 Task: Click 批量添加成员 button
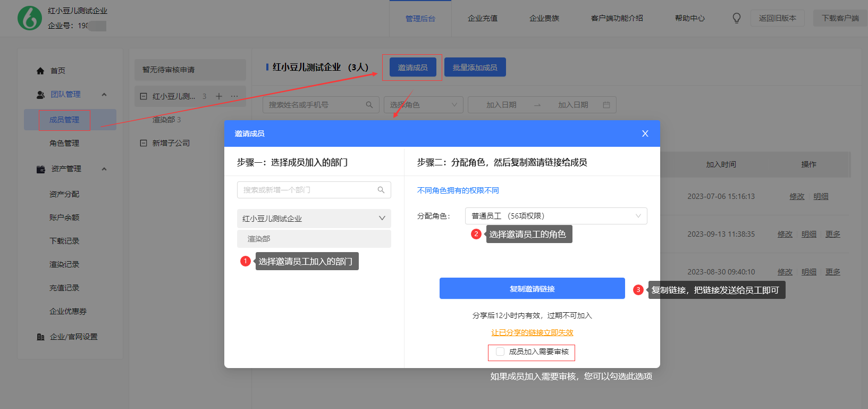pos(475,68)
